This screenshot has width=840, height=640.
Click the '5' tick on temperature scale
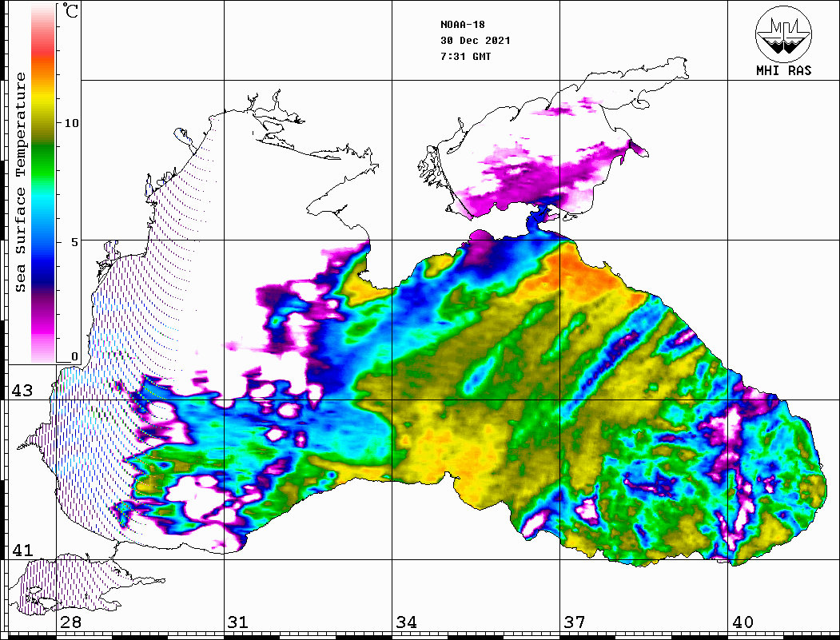coord(74,242)
